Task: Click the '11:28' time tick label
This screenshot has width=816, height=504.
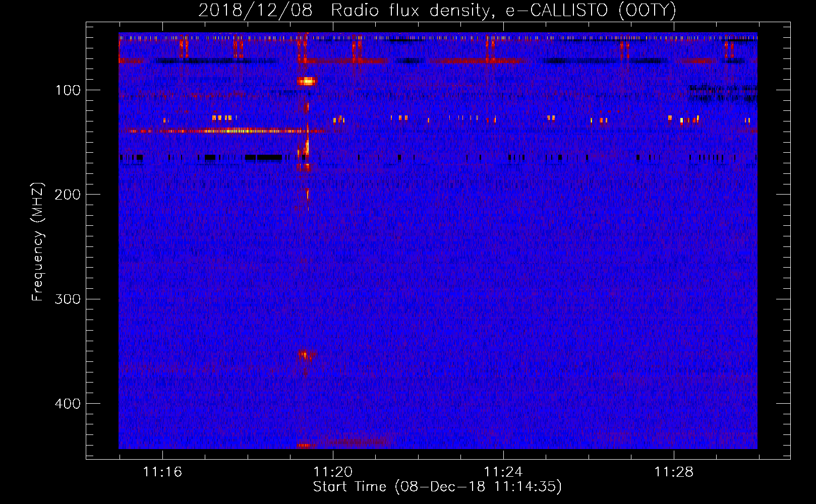Action: (x=674, y=472)
